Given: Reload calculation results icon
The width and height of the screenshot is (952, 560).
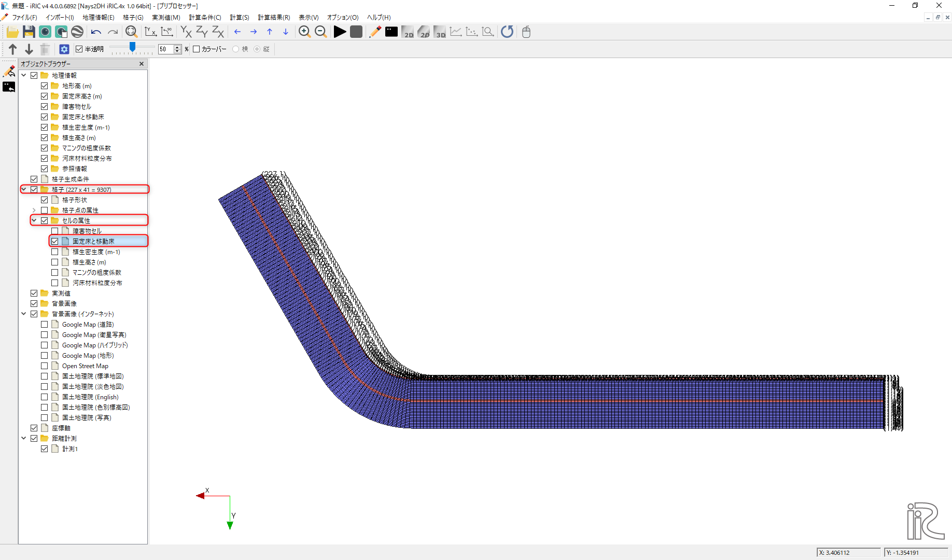Looking at the screenshot, I should pos(507,32).
